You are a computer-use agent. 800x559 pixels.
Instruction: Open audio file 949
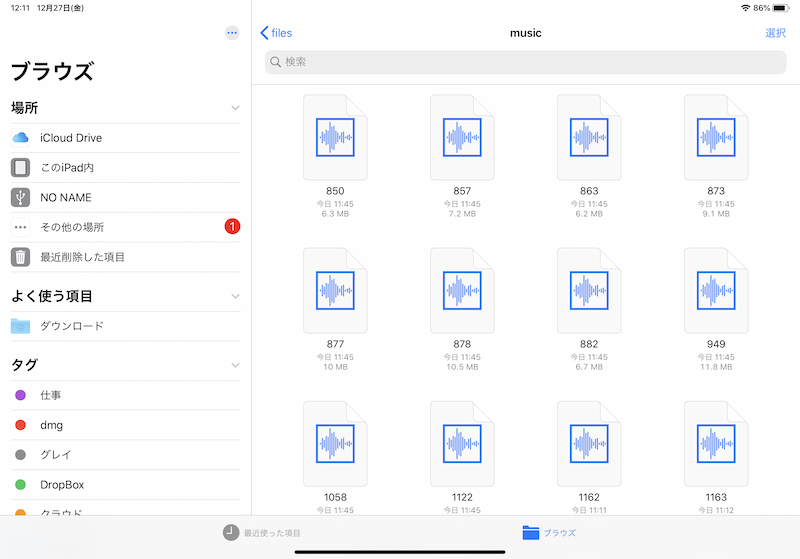(x=716, y=290)
